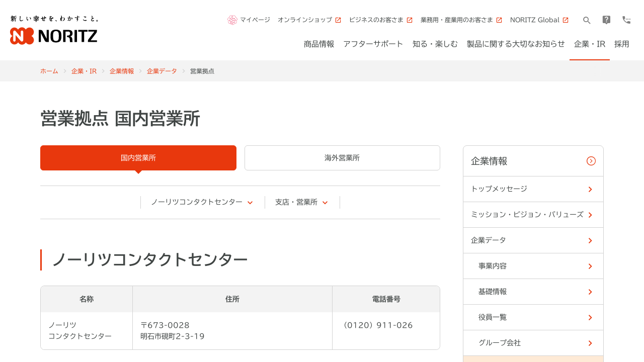Image resolution: width=644 pixels, height=362 pixels.
Task: Click the phone contact icon
Action: (626, 20)
